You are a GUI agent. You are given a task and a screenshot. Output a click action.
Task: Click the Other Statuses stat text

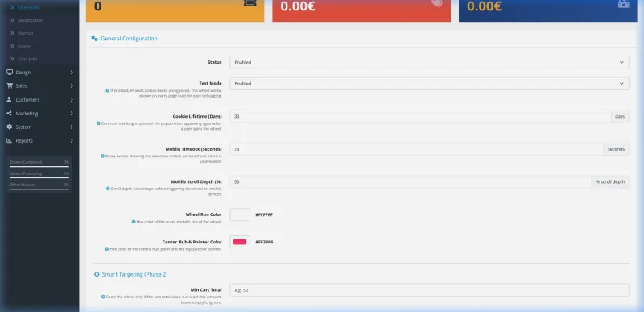(x=23, y=185)
